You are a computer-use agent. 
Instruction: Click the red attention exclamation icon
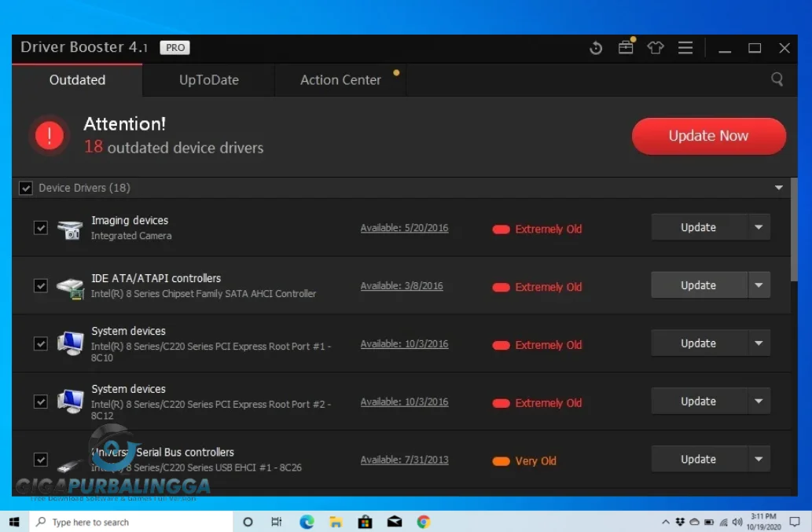coord(50,136)
